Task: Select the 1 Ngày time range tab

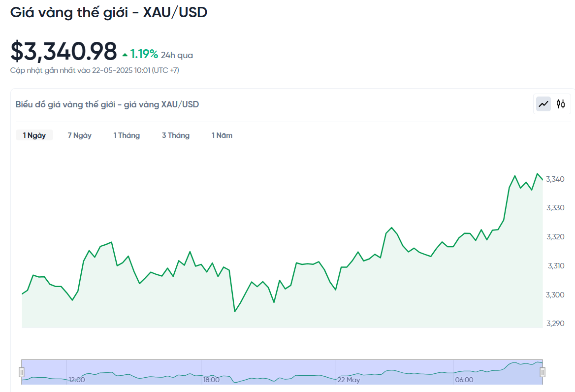Action: click(x=34, y=135)
